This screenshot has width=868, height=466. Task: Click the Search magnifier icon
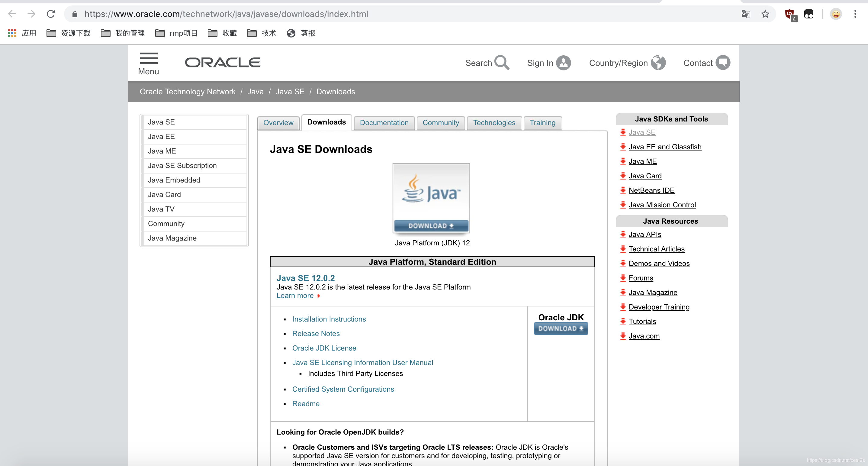502,63
